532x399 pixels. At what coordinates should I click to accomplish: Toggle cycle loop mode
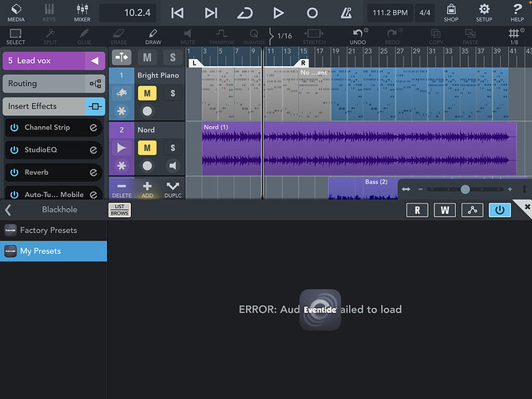click(244, 14)
